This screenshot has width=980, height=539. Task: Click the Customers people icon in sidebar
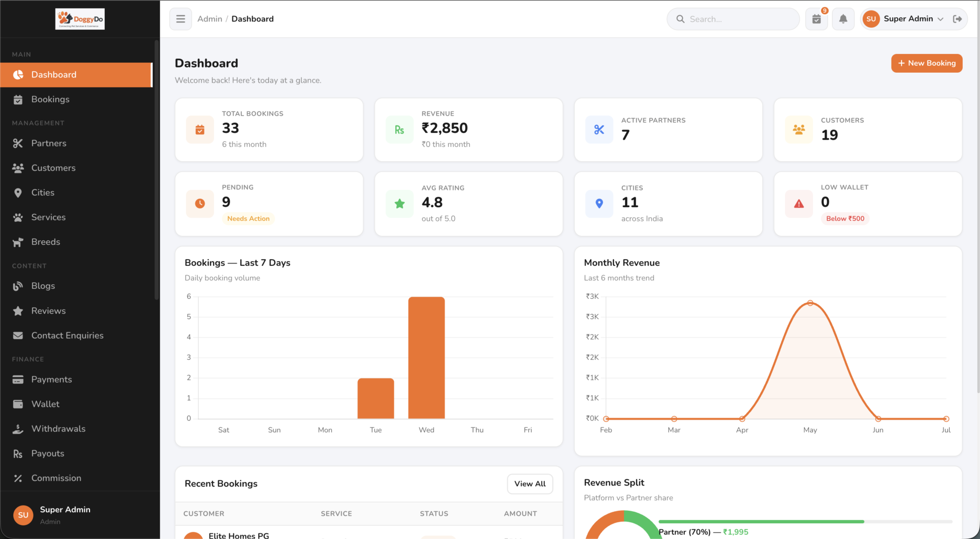click(x=18, y=168)
